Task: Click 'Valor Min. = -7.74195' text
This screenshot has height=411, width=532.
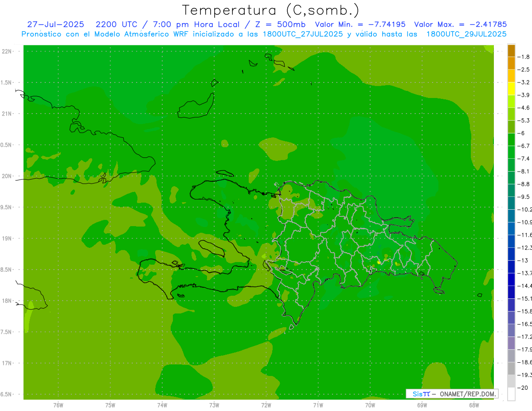Action: click(360, 24)
